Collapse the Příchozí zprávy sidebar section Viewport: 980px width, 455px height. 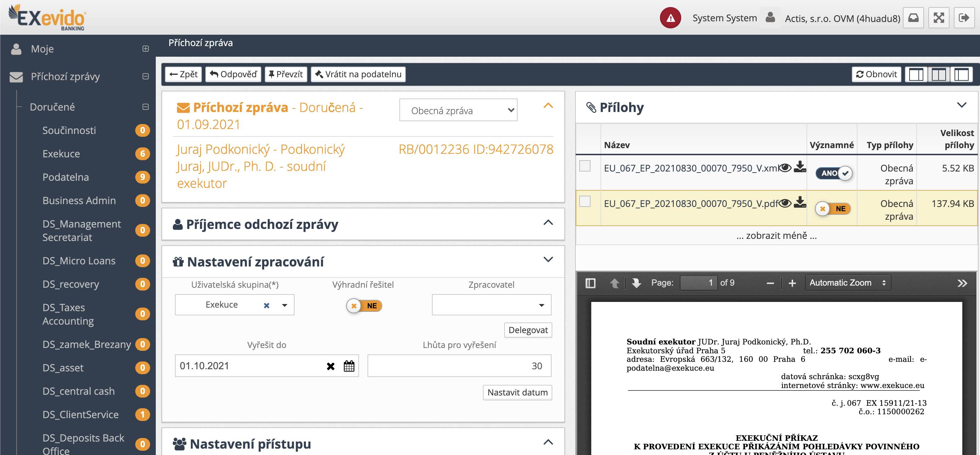(x=145, y=77)
